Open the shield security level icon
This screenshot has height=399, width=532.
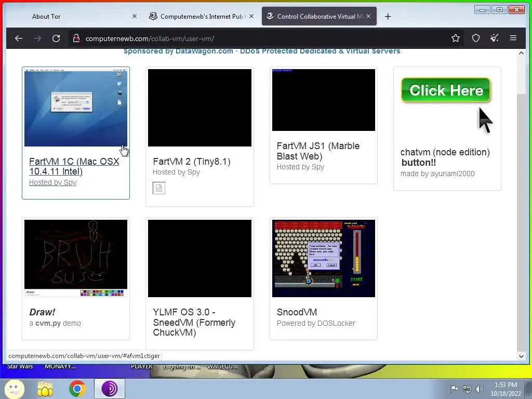point(476,38)
